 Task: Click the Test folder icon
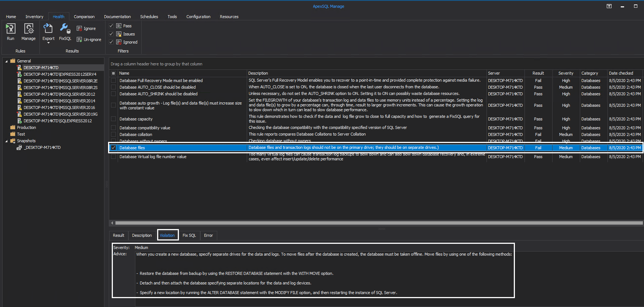[x=13, y=134]
